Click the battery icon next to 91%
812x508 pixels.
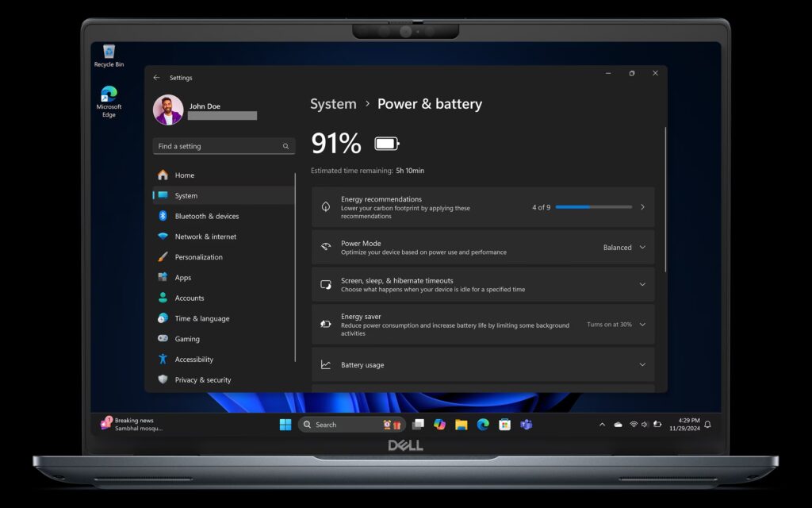(x=386, y=144)
